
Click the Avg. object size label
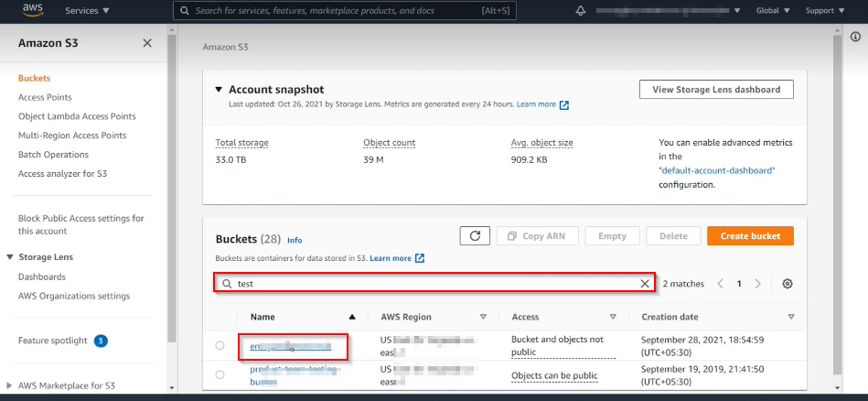click(x=542, y=143)
